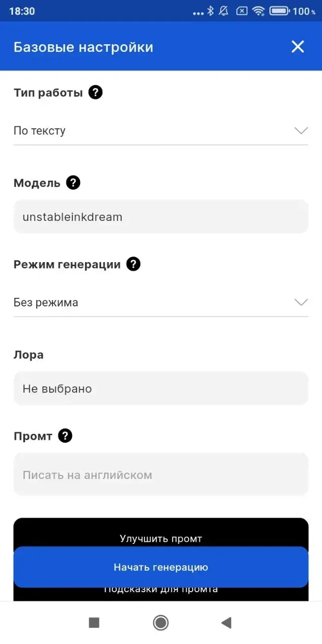Tap Улучшить промт button
322x644 pixels.
click(x=161, y=538)
